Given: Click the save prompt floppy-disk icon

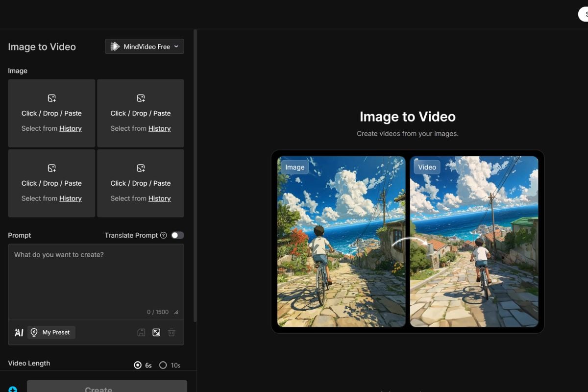Looking at the screenshot, I should click(141, 332).
